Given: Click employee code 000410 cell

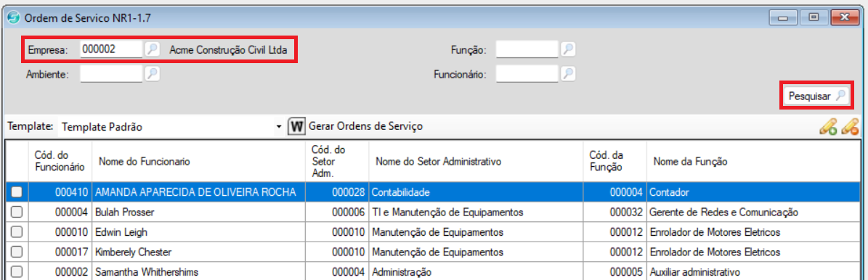Looking at the screenshot, I should pos(60,192).
